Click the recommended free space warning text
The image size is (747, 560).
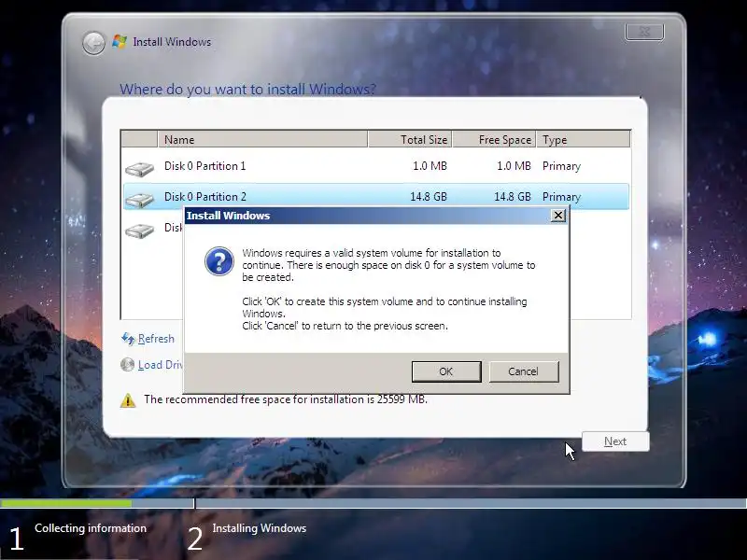(286, 399)
